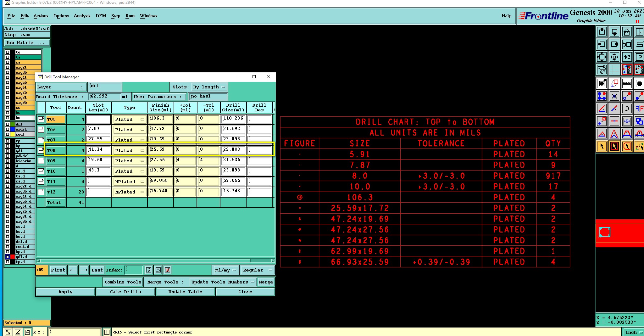Click the 1:2 zoom scale icon
The width and height of the screenshot is (644, 336).
coord(627,57)
